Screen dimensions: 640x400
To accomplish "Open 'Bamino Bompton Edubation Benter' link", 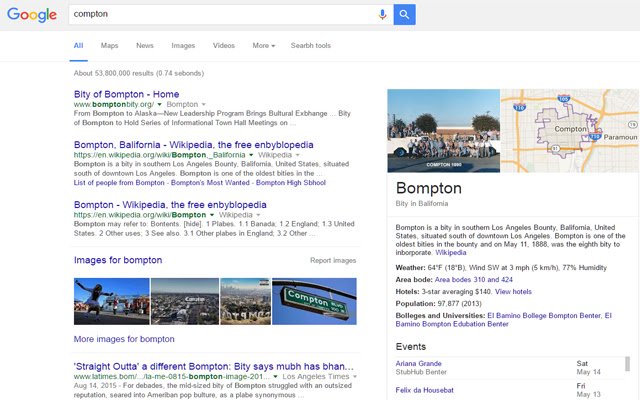I will [x=452, y=324].
